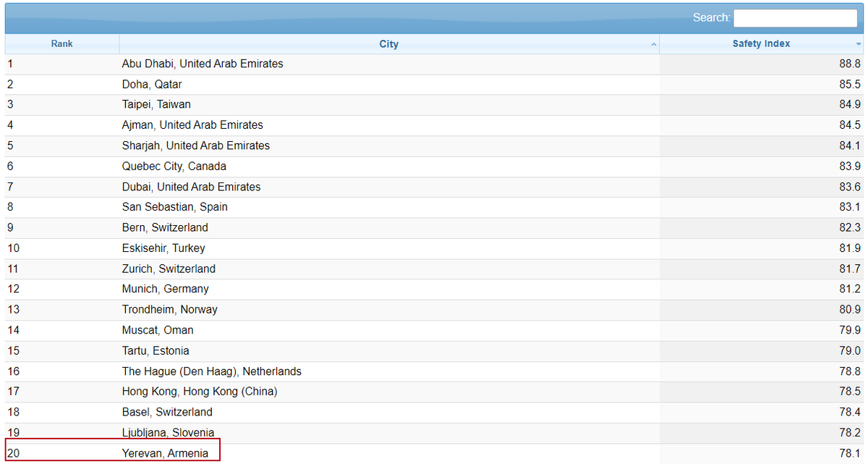The image size is (868, 464).
Task: Click the Search label next to the box
Action: point(714,17)
